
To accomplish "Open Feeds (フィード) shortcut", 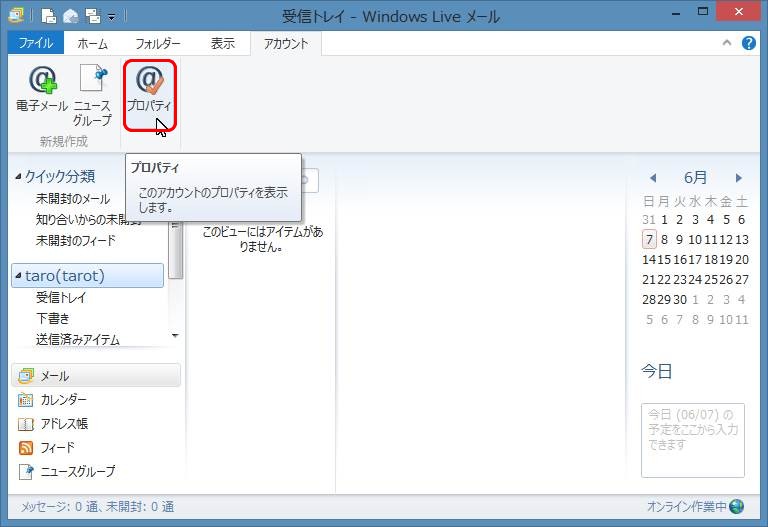I will click(x=56, y=448).
